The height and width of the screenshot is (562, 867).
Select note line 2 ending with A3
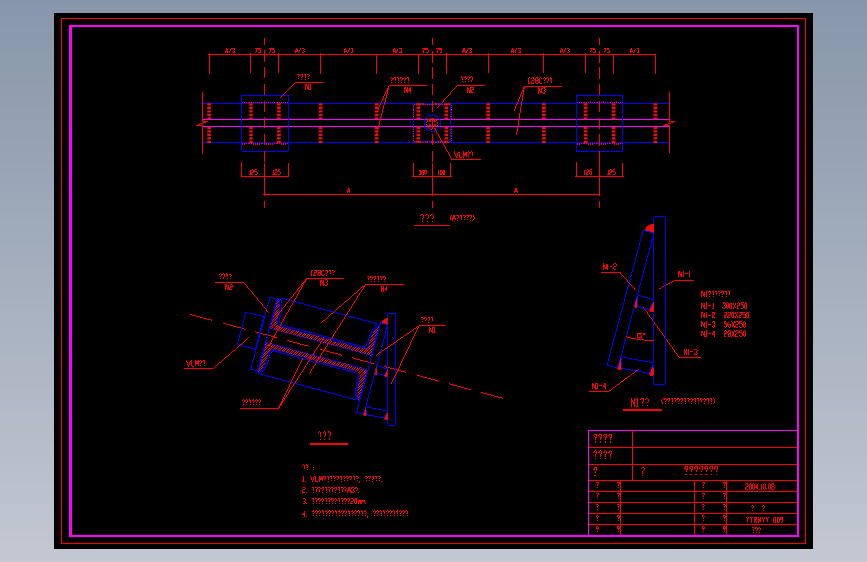tap(331, 490)
